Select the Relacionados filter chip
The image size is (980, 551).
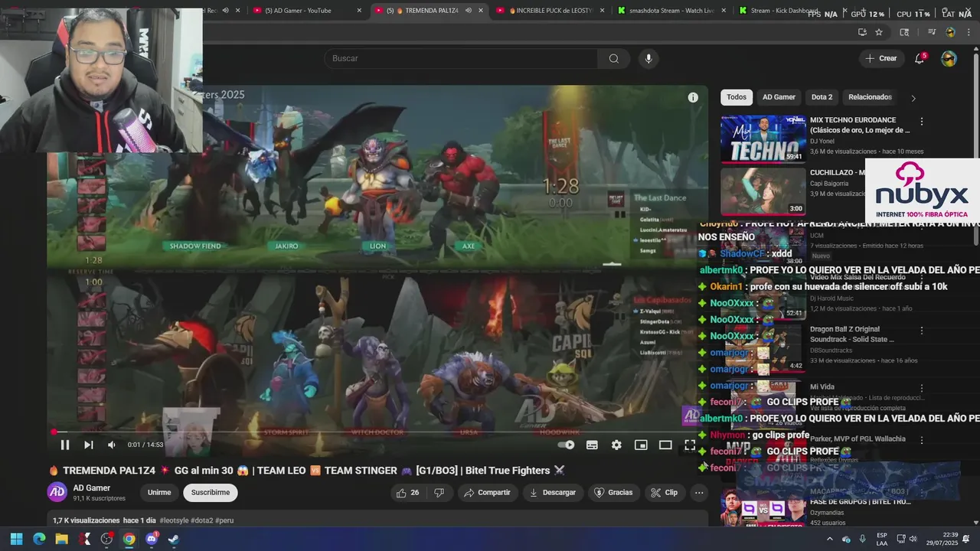click(x=870, y=97)
